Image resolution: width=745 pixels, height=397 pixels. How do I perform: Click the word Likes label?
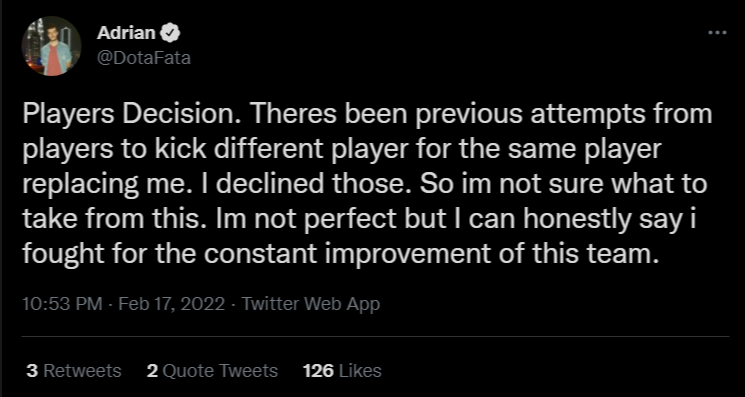point(360,371)
